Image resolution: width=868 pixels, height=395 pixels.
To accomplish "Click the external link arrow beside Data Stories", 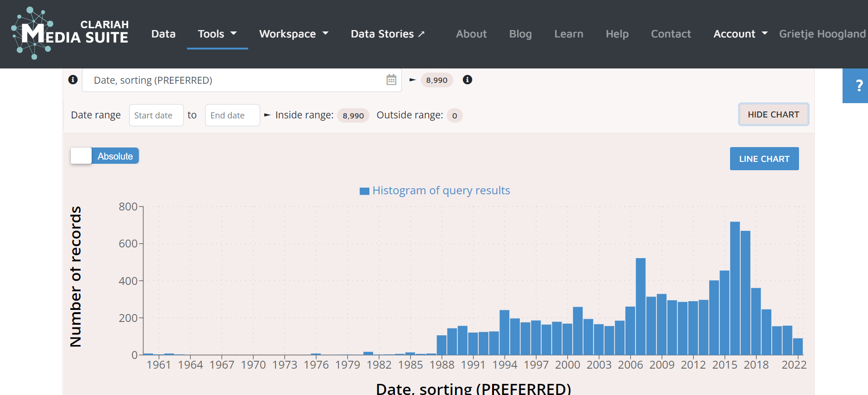I will click(x=421, y=34).
